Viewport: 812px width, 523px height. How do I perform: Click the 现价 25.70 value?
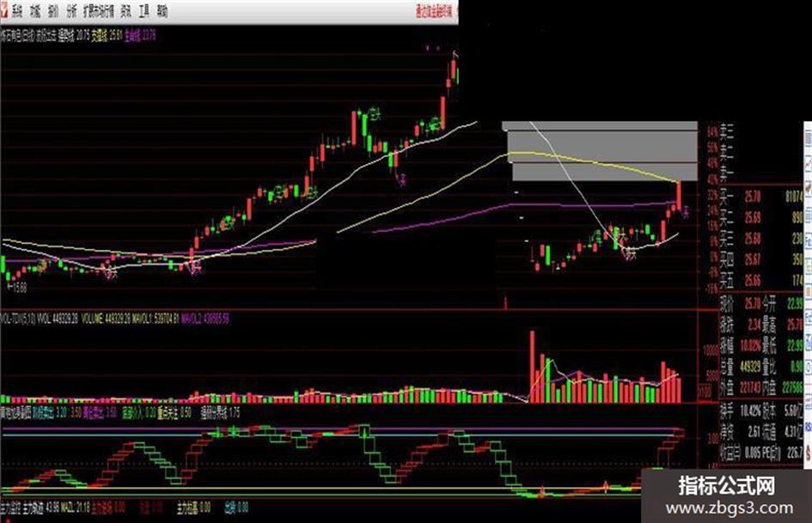(753, 302)
